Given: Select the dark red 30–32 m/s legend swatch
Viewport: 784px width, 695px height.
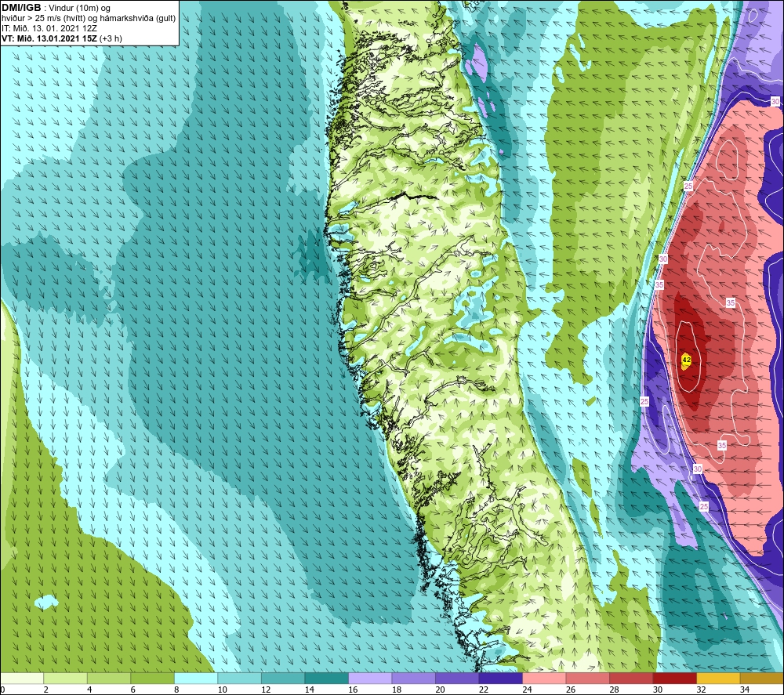Looking at the screenshot, I should coord(674,679).
